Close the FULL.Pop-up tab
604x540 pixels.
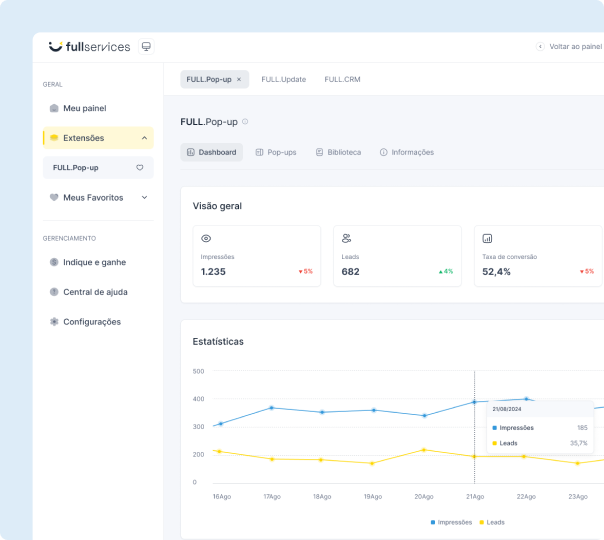[x=238, y=79]
